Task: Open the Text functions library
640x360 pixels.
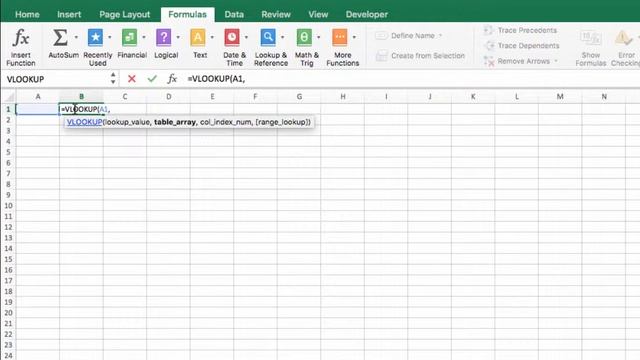Action: click(x=200, y=43)
